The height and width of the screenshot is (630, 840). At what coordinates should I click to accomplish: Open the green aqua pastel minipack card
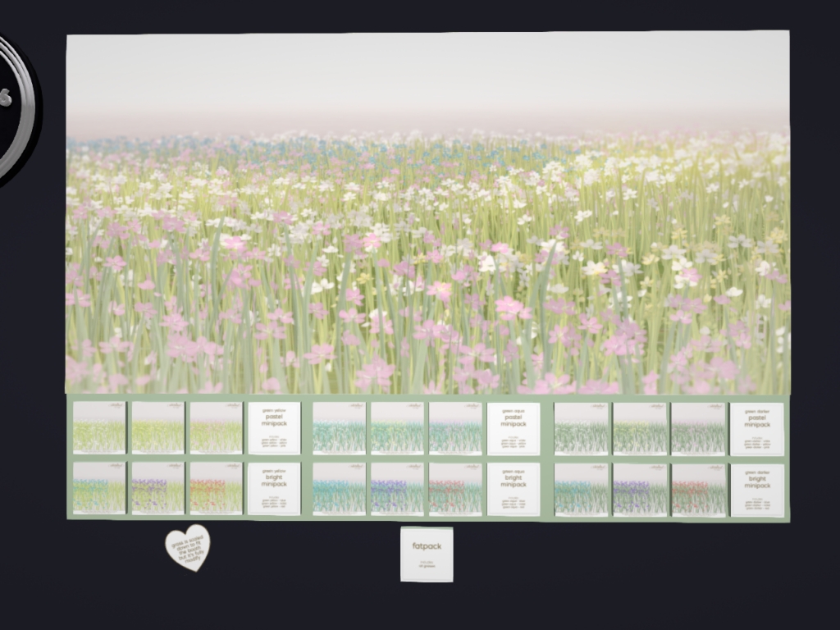514,428
